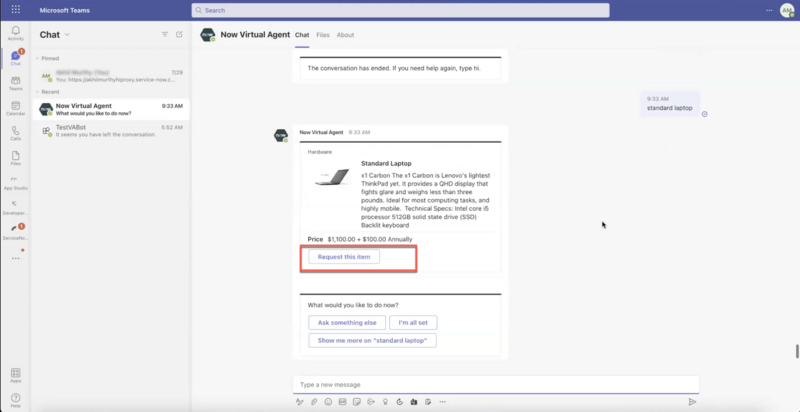Click the sent "standard laptop" message bubble
Viewport: 800px width, 412px height.
click(x=670, y=104)
